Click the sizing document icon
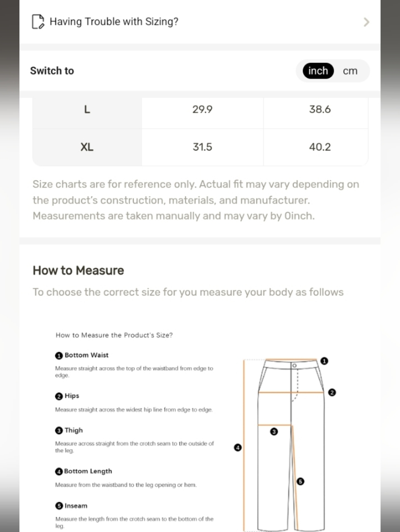 [x=38, y=22]
